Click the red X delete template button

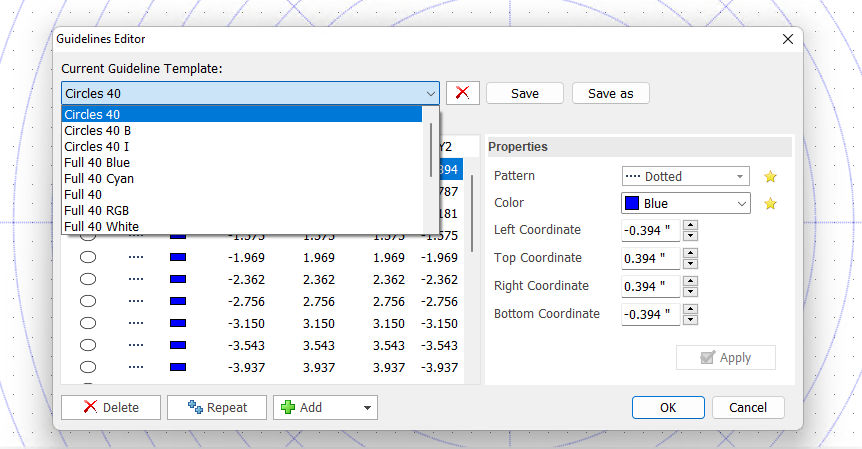click(x=461, y=93)
